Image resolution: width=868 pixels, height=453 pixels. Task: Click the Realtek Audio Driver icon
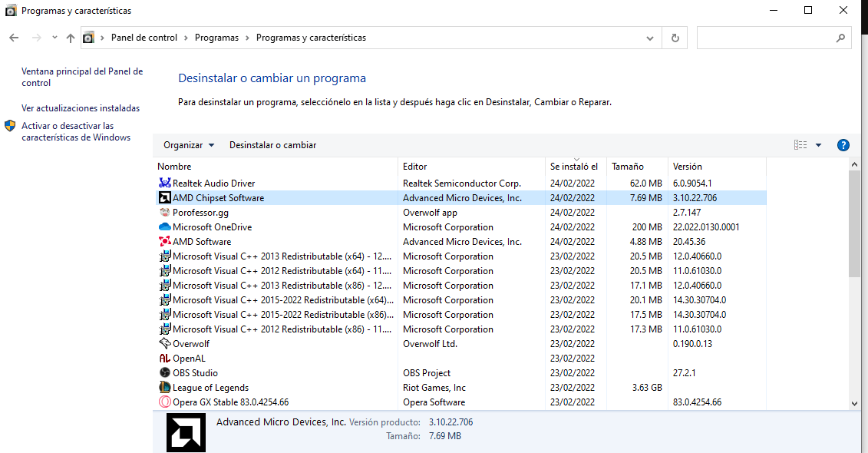164,183
